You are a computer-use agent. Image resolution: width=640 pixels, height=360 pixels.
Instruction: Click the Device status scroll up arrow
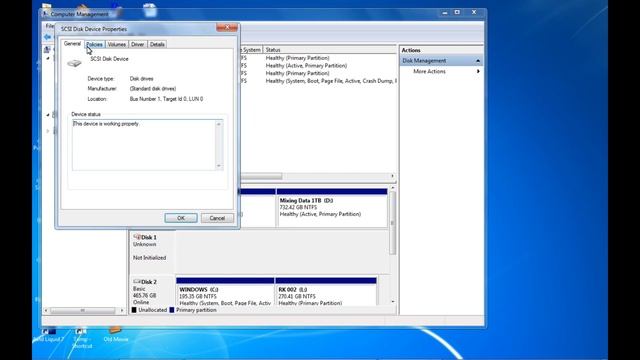(x=219, y=124)
